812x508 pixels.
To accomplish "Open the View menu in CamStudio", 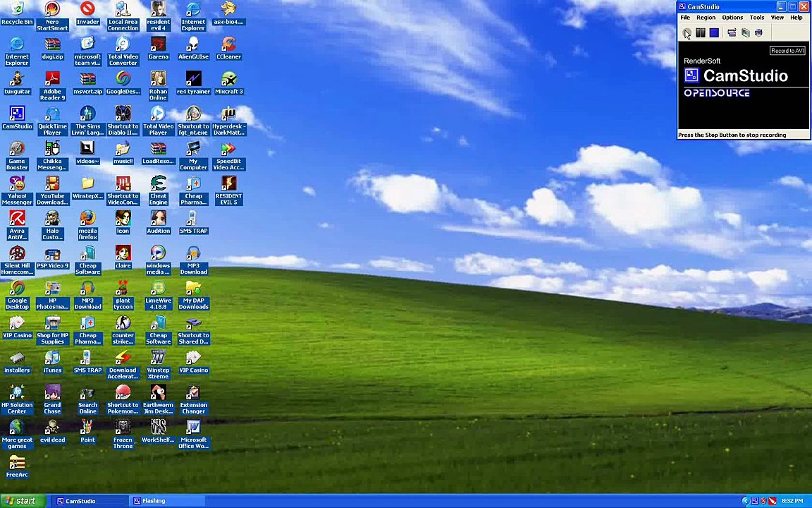I will pyautogui.click(x=777, y=18).
